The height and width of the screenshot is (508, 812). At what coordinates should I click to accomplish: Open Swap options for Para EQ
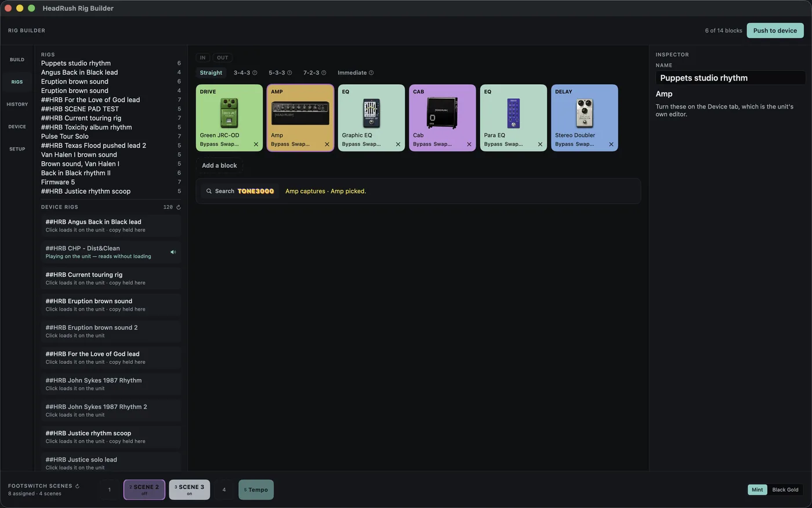[x=514, y=145]
